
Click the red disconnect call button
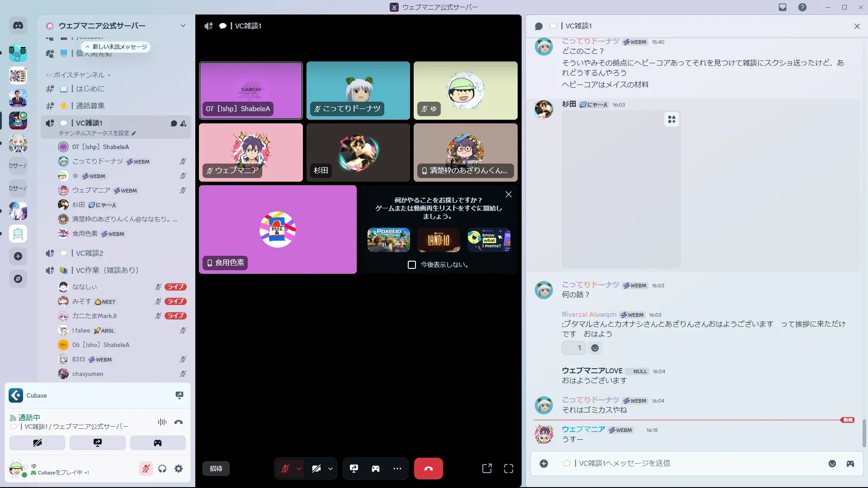tap(428, 469)
